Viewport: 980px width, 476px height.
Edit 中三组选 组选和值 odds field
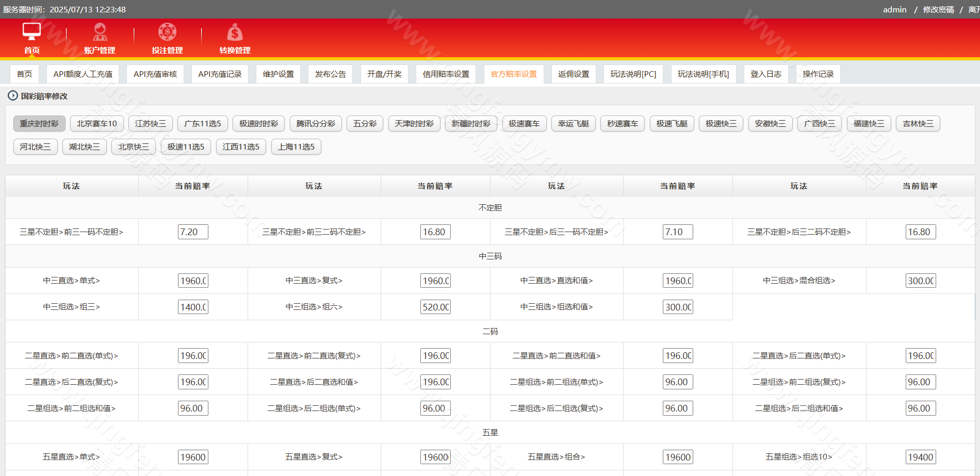coord(678,307)
